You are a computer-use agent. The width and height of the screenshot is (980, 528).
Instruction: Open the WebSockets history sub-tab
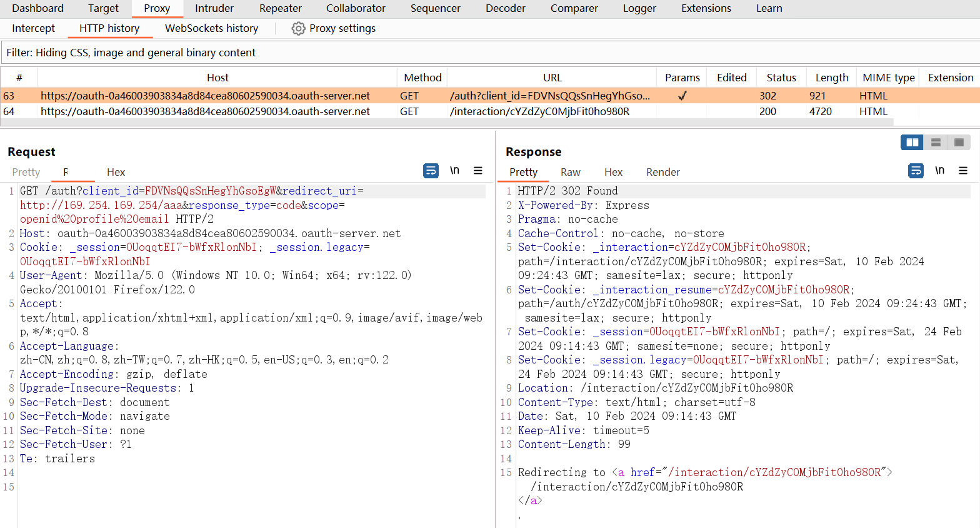[x=211, y=28]
